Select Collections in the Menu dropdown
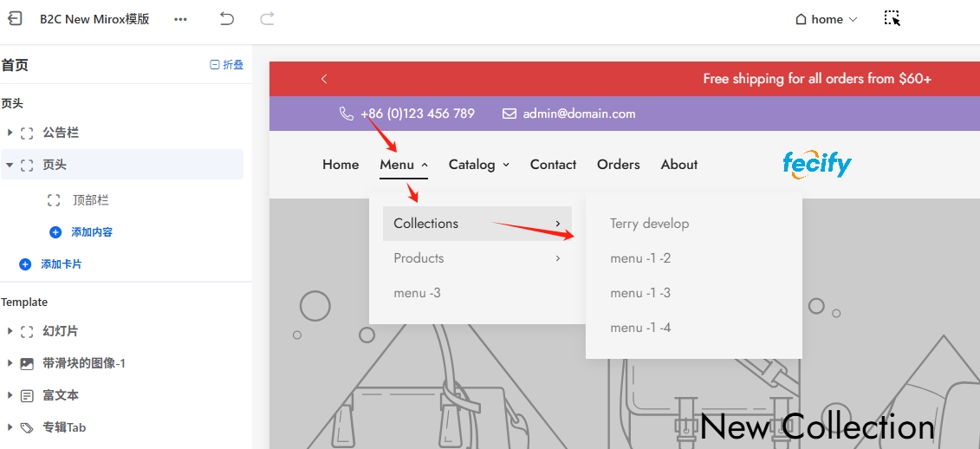The width and height of the screenshot is (980, 449). (x=425, y=224)
